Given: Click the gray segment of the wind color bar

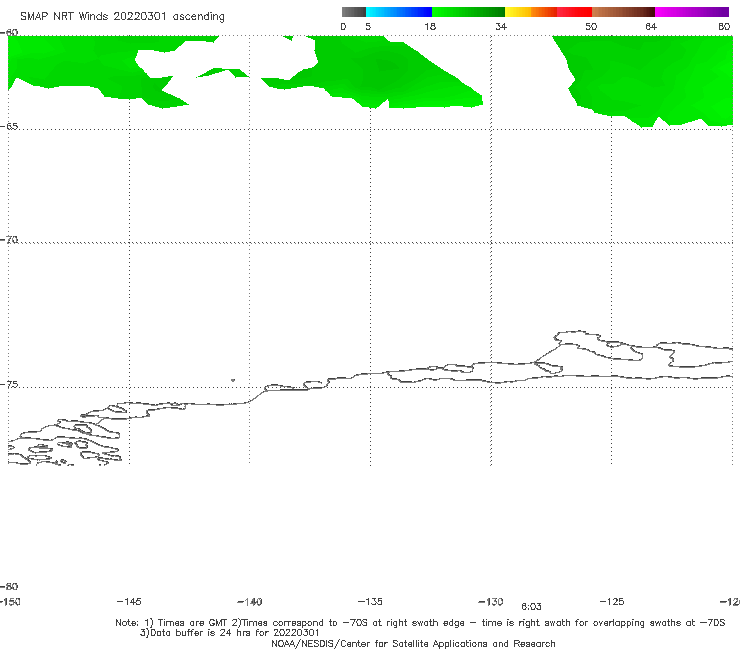Looking at the screenshot, I should pyautogui.click(x=353, y=12).
